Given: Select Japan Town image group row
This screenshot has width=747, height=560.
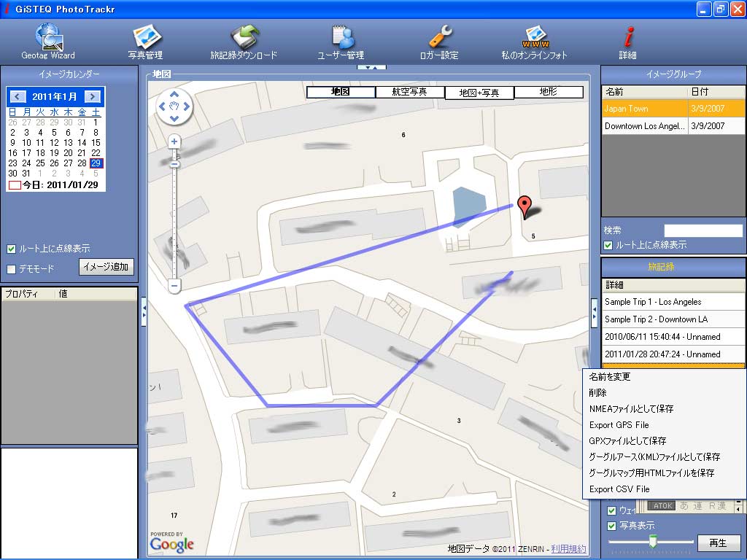Looking at the screenshot, I should (673, 109).
